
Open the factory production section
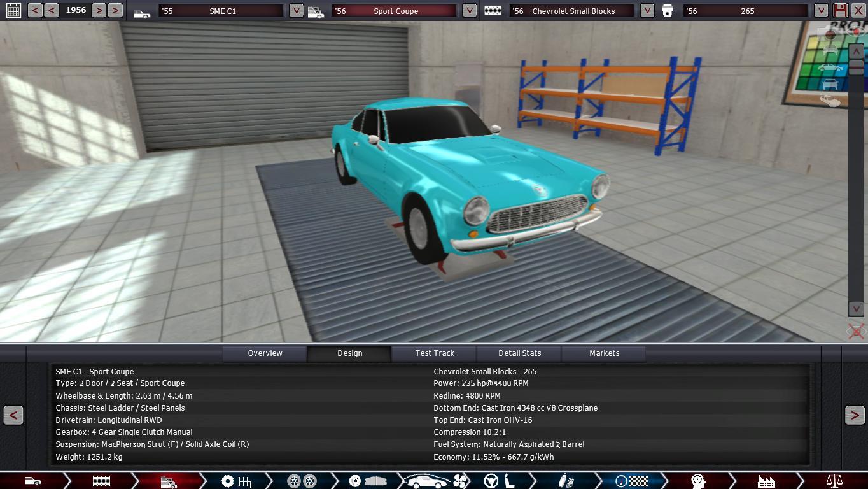click(766, 481)
